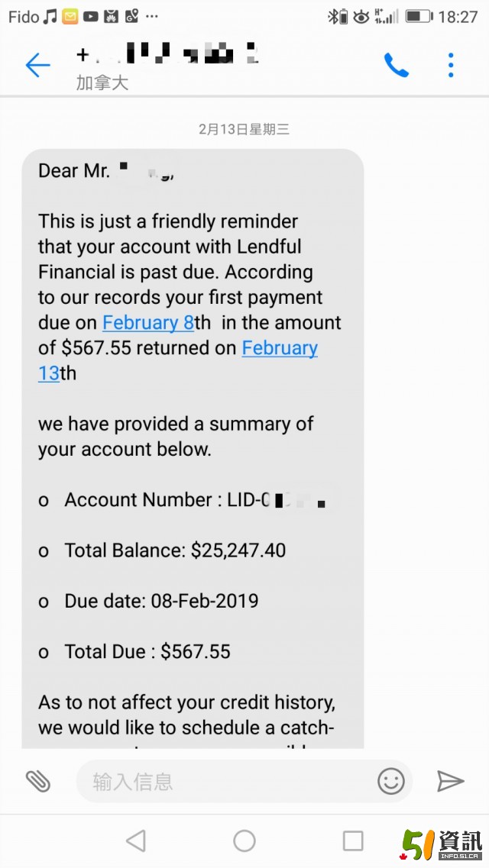489x868 pixels.
Task: Call the sender with the phone icon
Action: (x=397, y=66)
